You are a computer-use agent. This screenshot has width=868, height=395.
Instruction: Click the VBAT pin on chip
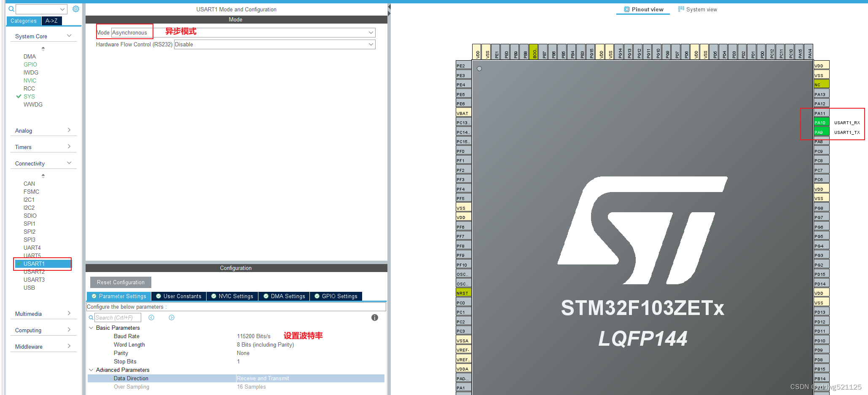point(463,113)
